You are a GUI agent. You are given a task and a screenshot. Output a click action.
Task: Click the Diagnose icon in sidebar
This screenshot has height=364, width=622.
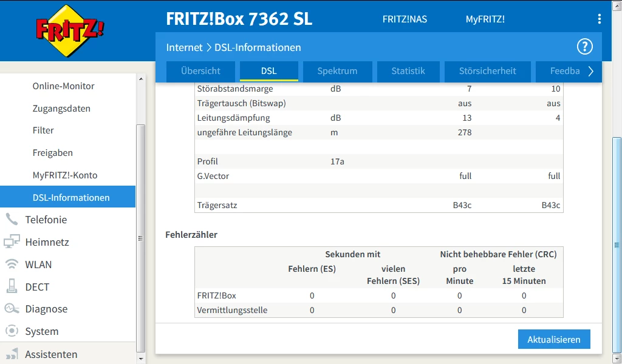[x=12, y=309]
